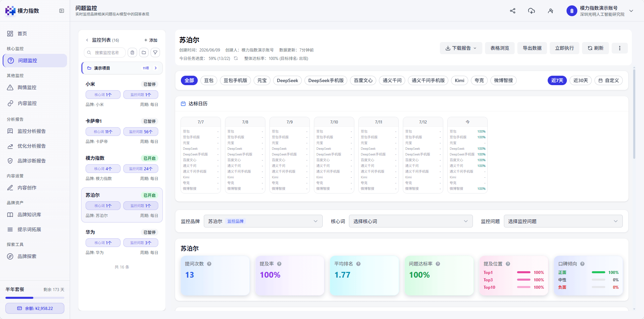The height and width of the screenshot is (319, 644).
Task: Click the clipboard icon beside search box
Action: (x=132, y=52)
